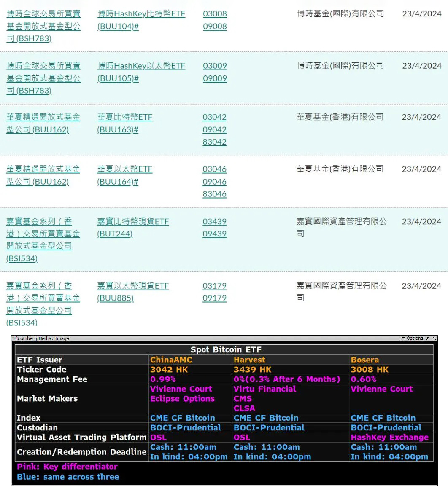The image size is (448, 494).
Task: Open 華夏精選 (BUU162) link in 華夏以太幣ETF row
Action: [43, 175]
